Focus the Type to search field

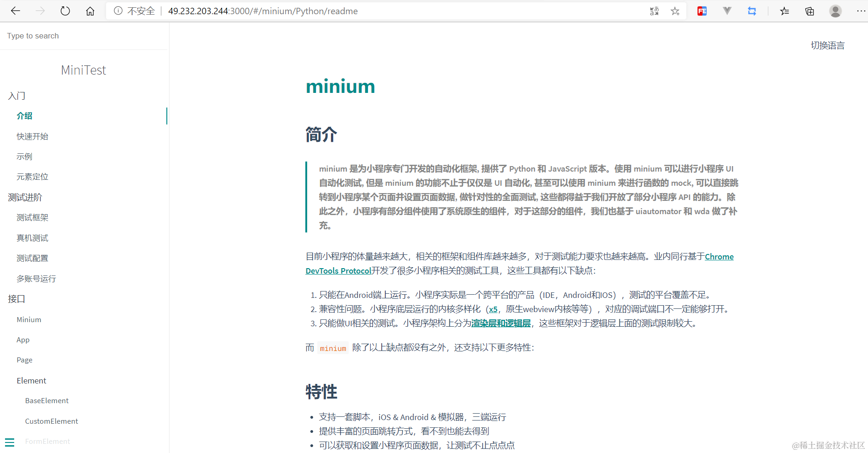coord(84,36)
